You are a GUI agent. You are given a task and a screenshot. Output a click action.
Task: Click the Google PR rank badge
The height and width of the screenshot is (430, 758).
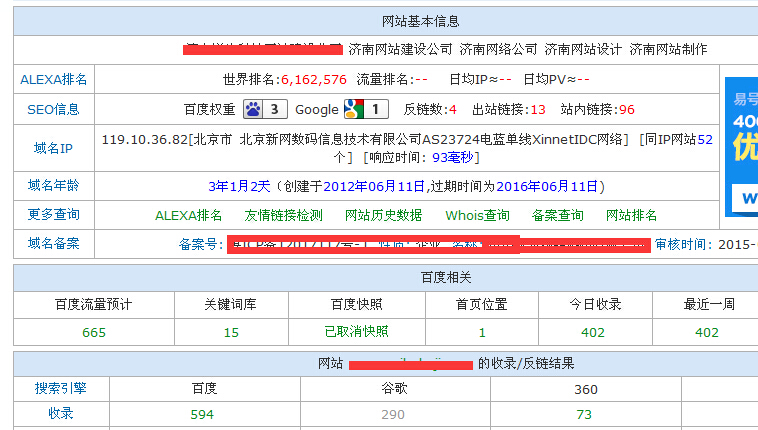pyautogui.click(x=365, y=109)
